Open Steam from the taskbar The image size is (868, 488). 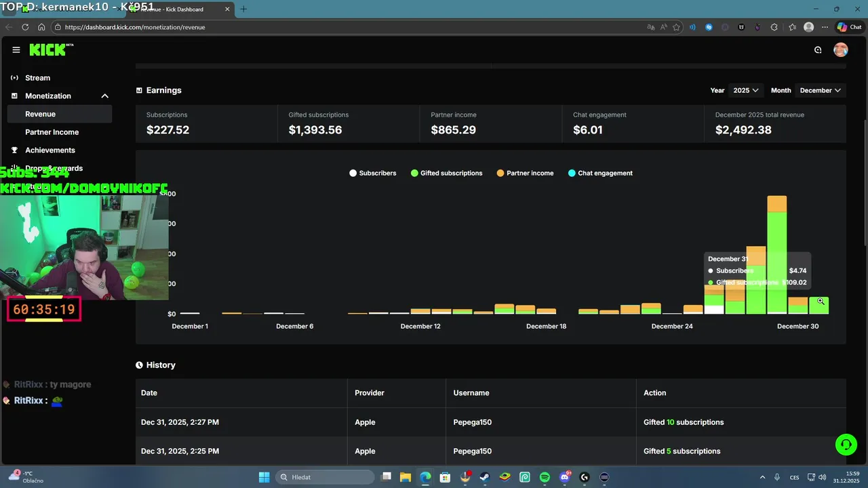click(x=485, y=477)
